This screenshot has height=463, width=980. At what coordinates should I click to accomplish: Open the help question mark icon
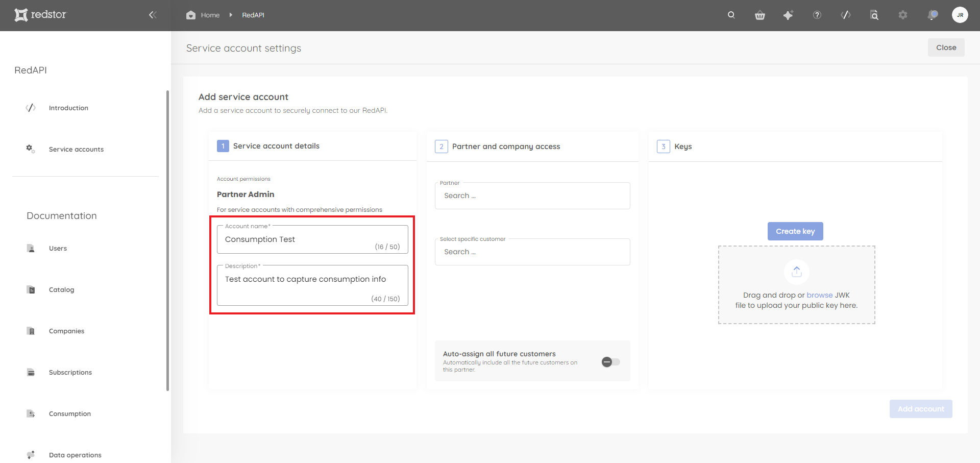(x=817, y=15)
